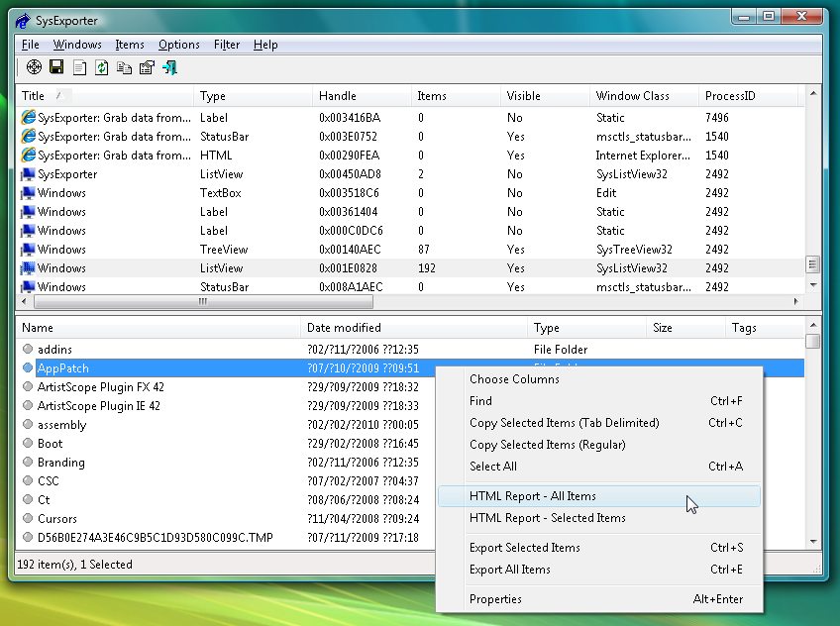The width and height of the screenshot is (840, 626).
Task: Click the circle icon beside Cursors
Action: pyautogui.click(x=28, y=518)
